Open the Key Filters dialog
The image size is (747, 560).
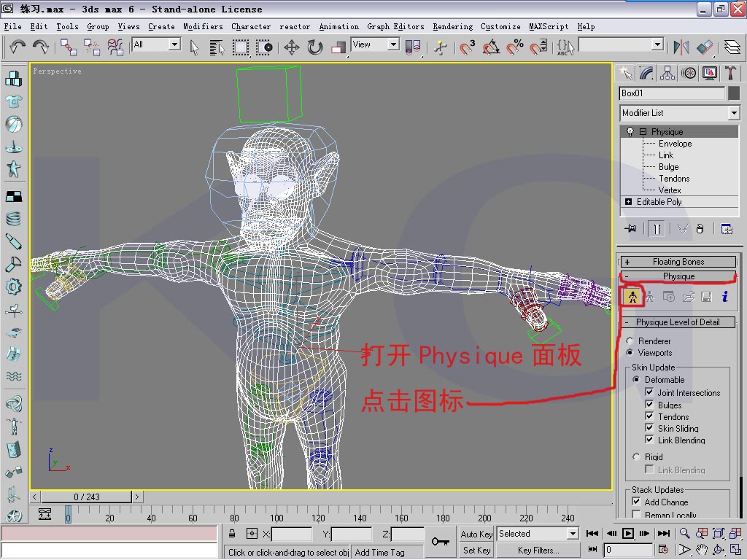(x=538, y=550)
